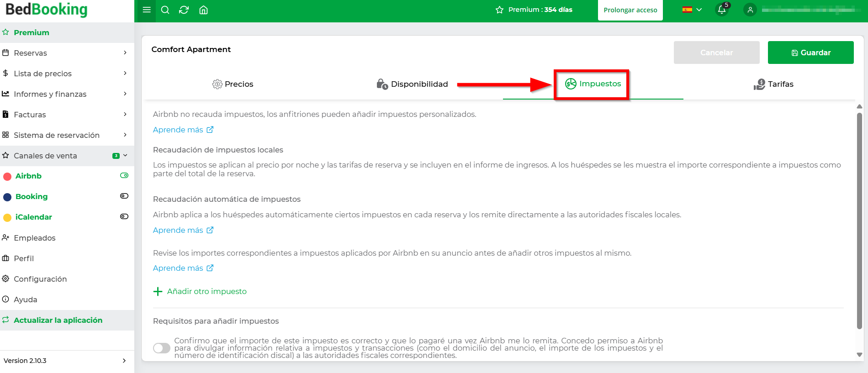Expand the Facturas chevron
868x373 pixels.
pyautogui.click(x=125, y=114)
